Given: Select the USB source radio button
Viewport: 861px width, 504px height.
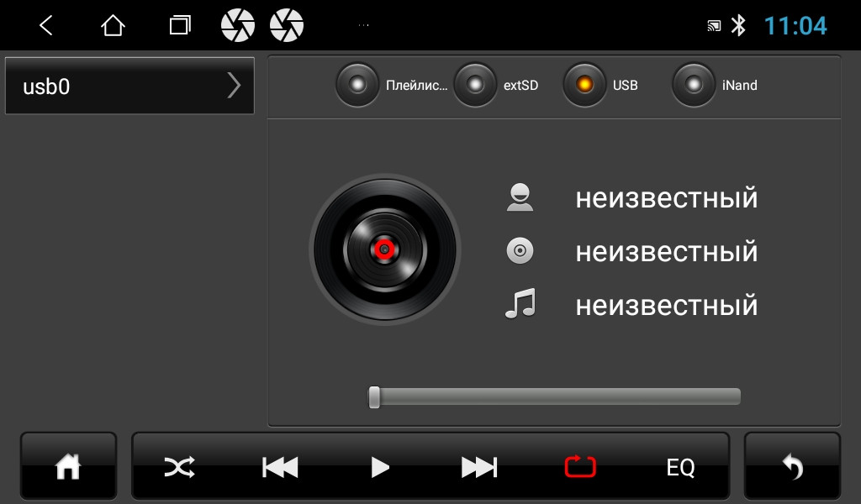Looking at the screenshot, I should click(x=584, y=85).
